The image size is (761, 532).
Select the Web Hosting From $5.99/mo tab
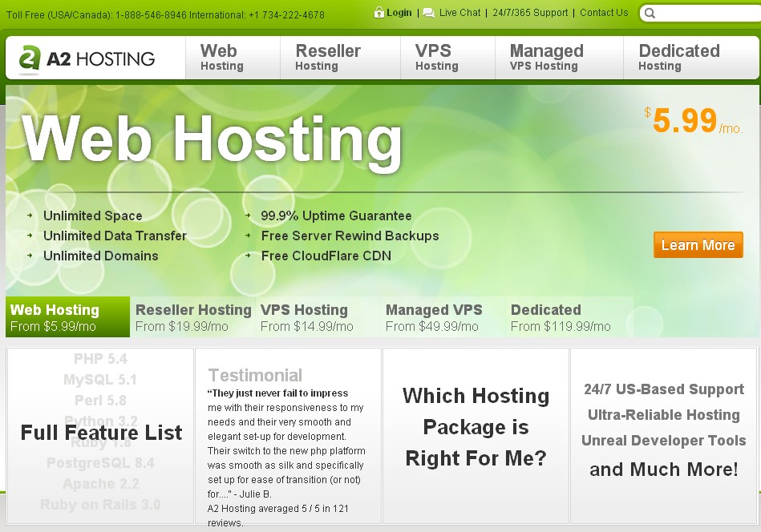pos(67,316)
